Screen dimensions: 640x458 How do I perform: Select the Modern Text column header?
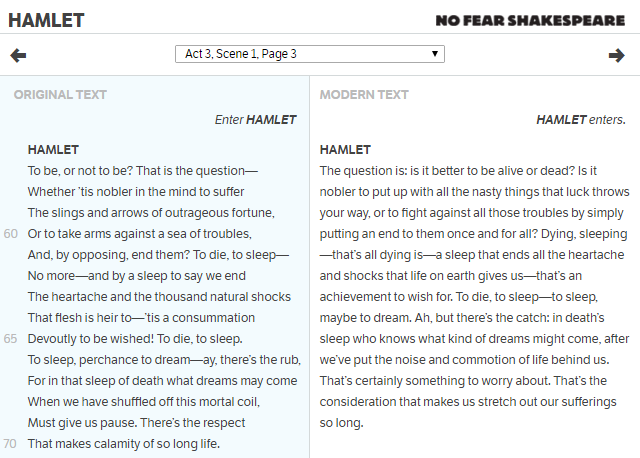[364, 95]
